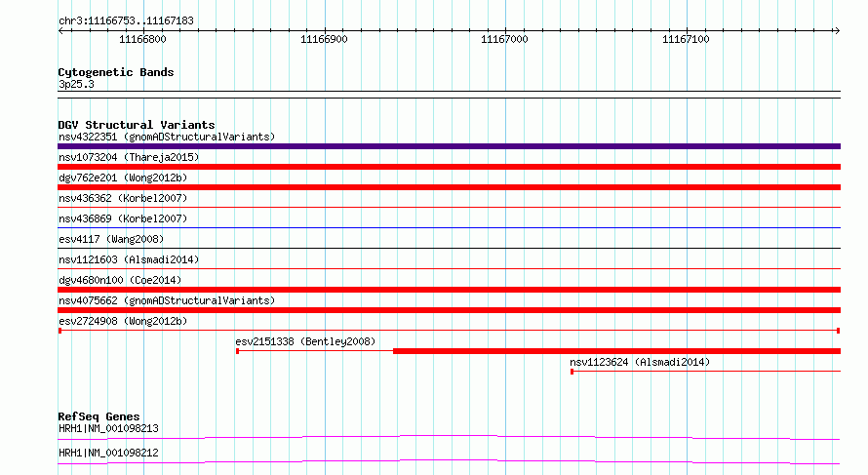Click the right arrow end of ruler
The height and width of the screenshot is (475, 868).
[x=837, y=31]
